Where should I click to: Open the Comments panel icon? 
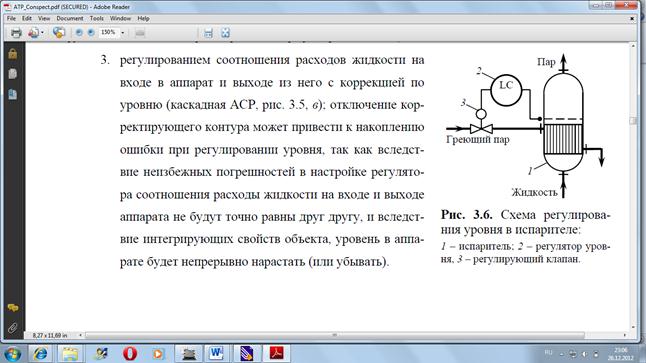tap(13, 308)
